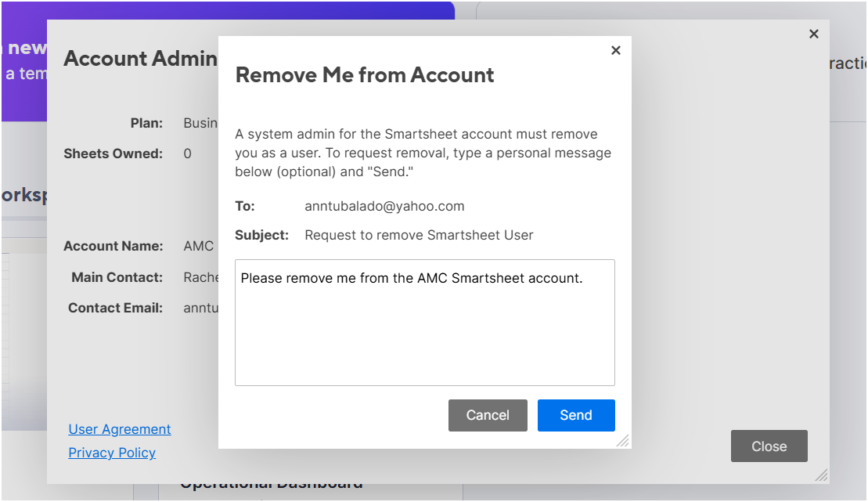The width and height of the screenshot is (868, 502).
Task: Close the Account Admin window with X
Action: 814,34
